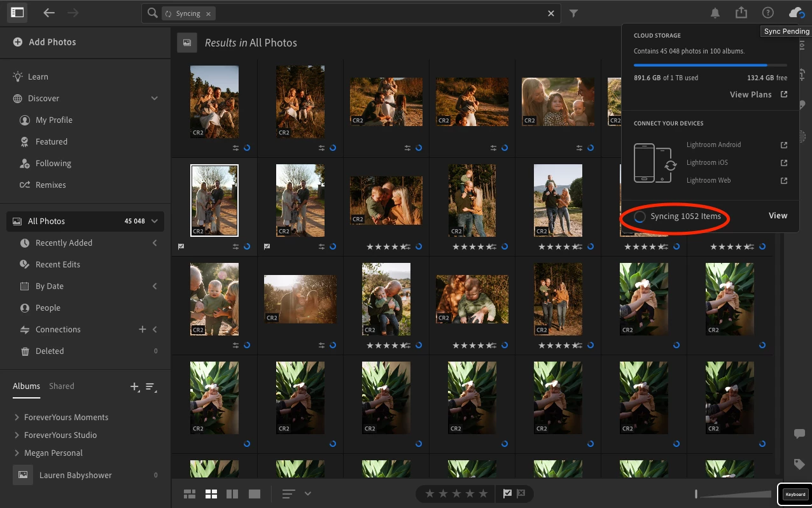Viewport: 812px width, 508px height.
Task: Switch to the Albums tab
Action: [x=26, y=386]
